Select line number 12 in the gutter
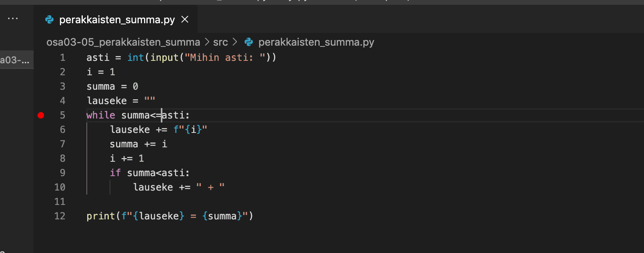Image resolution: width=644 pixels, height=253 pixels. coord(60,216)
